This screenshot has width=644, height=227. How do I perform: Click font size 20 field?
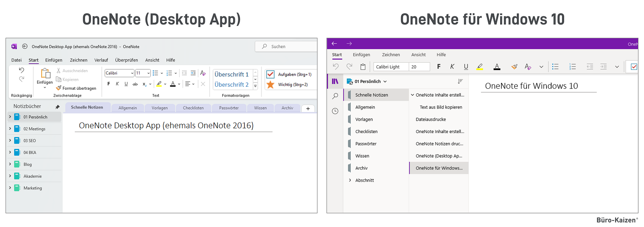coord(419,67)
